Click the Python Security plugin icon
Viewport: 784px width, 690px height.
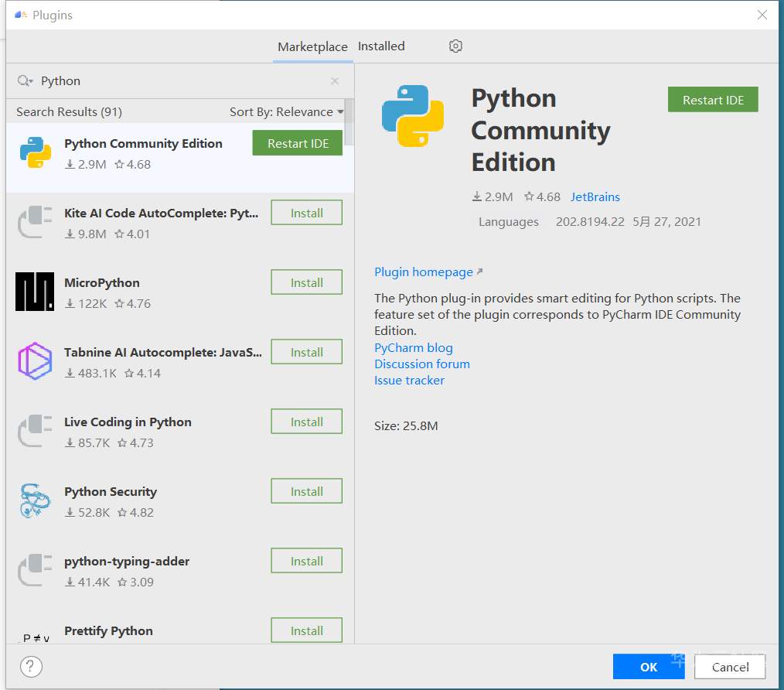35,500
